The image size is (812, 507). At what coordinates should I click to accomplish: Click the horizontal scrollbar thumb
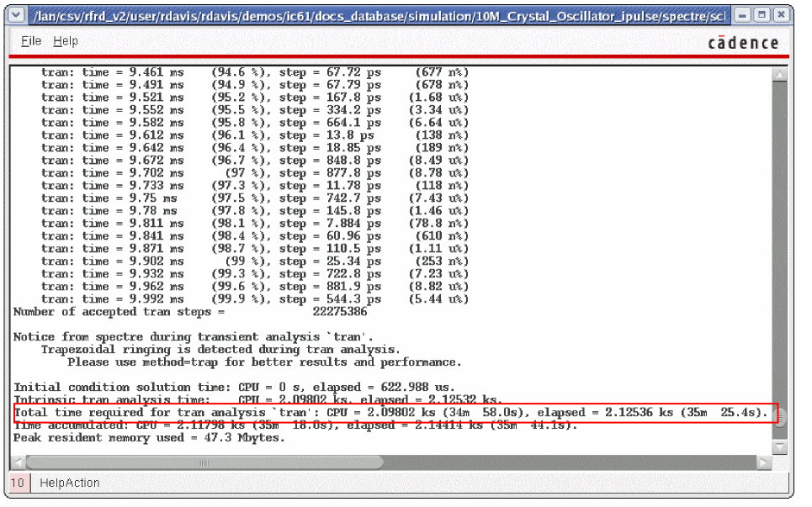tap(205, 462)
